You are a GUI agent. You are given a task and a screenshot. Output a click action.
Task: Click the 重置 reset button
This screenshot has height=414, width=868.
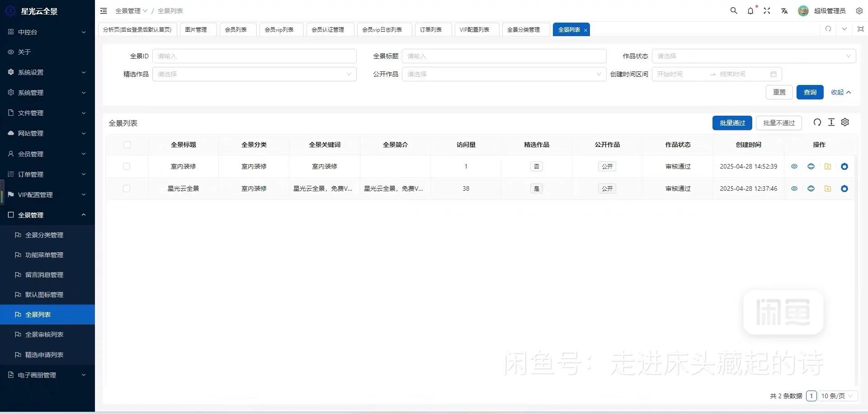(x=779, y=92)
